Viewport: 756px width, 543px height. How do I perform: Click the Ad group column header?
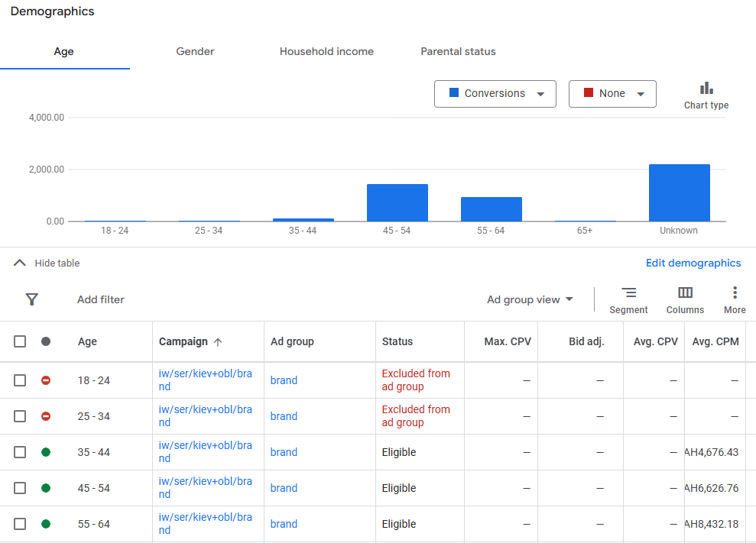tap(292, 341)
